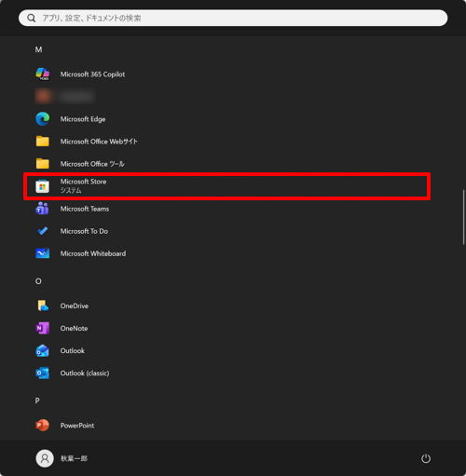Image resolution: width=466 pixels, height=476 pixels.
Task: Click the O letter section header
Action: (38, 281)
